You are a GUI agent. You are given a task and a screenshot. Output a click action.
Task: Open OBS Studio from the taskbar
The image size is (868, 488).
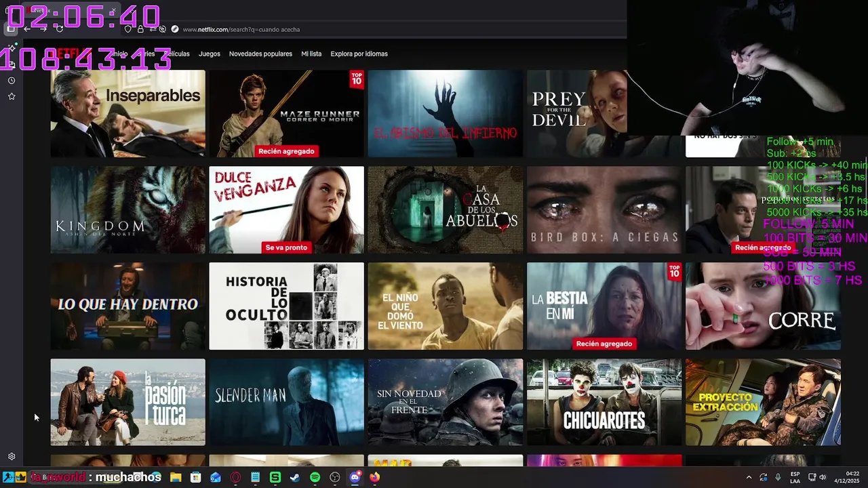335,477
